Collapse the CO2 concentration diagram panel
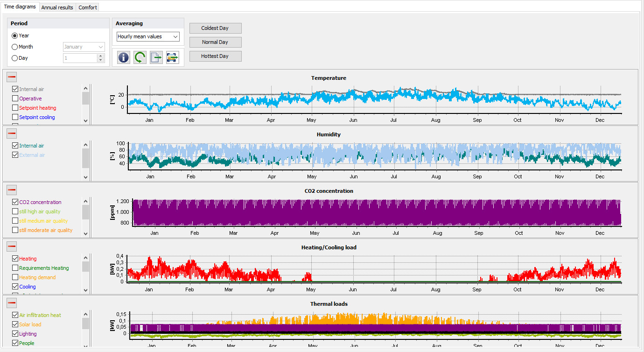This screenshot has width=644, height=352. (12, 190)
